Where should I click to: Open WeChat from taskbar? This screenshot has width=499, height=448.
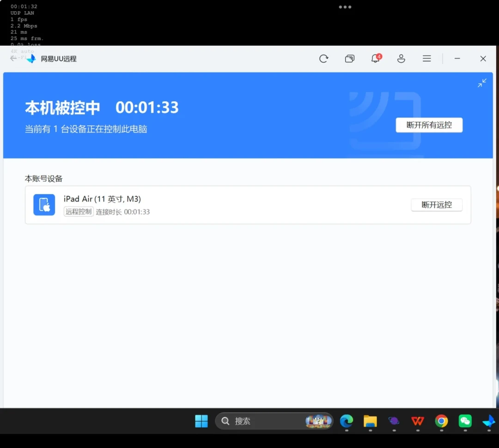coord(465,421)
